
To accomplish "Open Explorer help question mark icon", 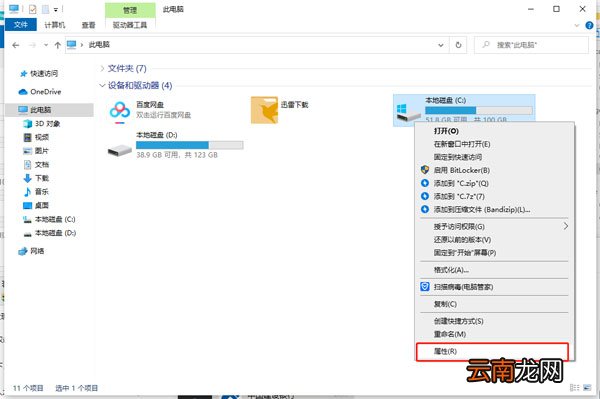I will click(x=589, y=25).
